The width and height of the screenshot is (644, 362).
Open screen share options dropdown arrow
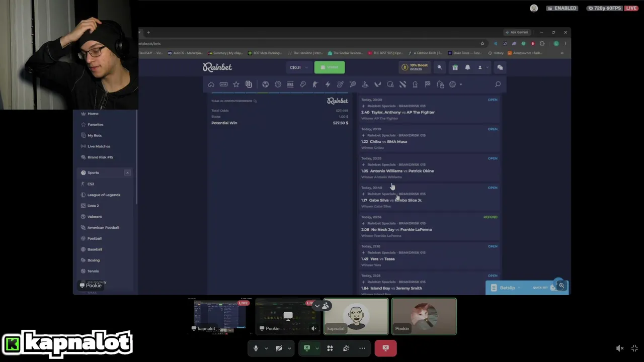pos(317,348)
